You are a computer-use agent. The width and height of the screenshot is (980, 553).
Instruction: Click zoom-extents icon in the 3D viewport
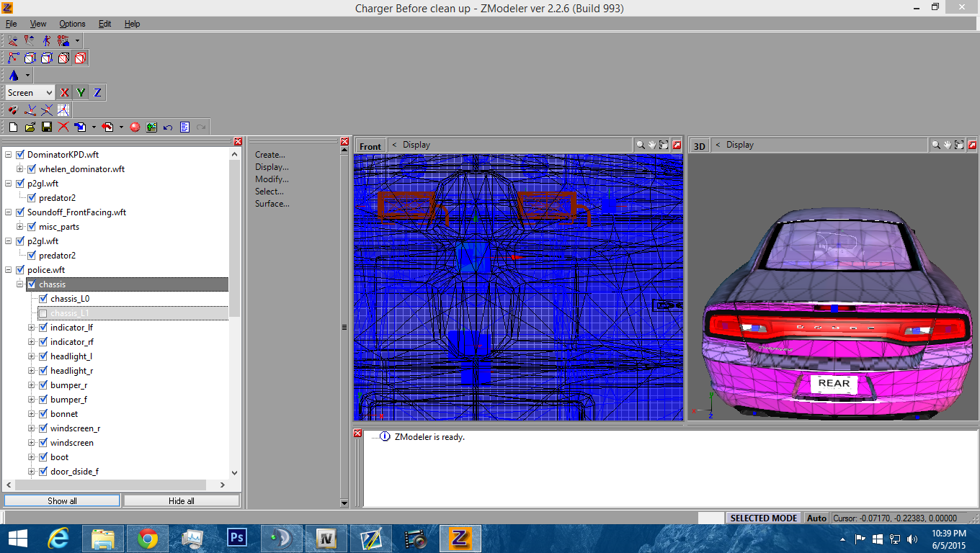960,145
